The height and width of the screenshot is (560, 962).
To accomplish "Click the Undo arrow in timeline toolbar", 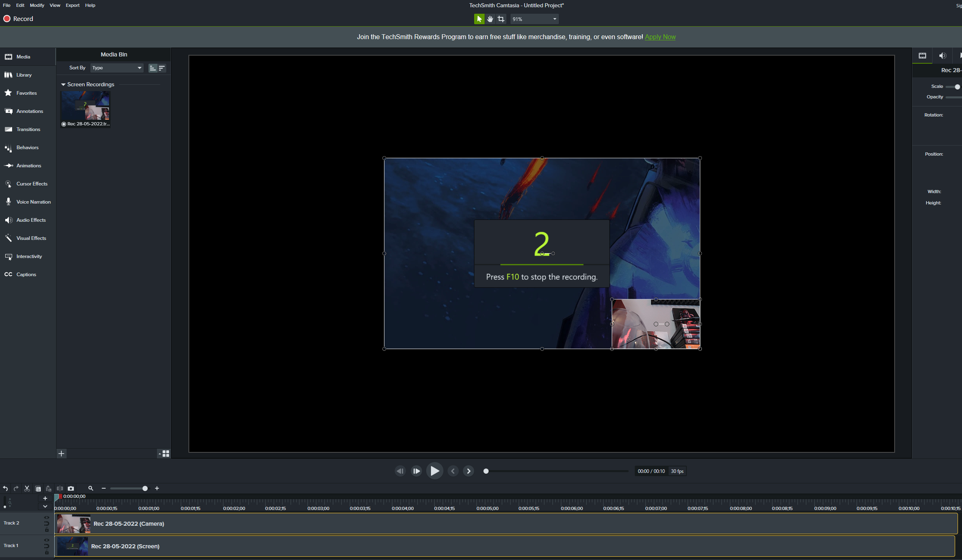I will [x=5, y=488].
